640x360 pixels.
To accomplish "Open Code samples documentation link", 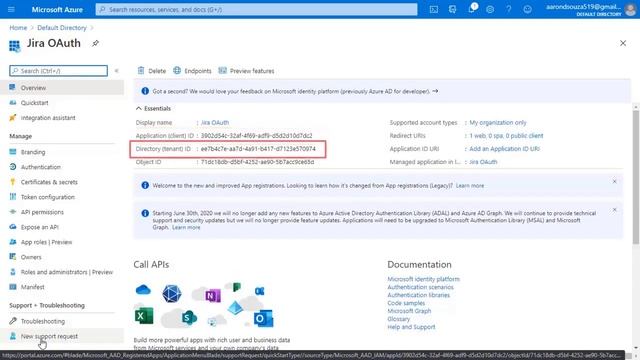I will 406,303.
